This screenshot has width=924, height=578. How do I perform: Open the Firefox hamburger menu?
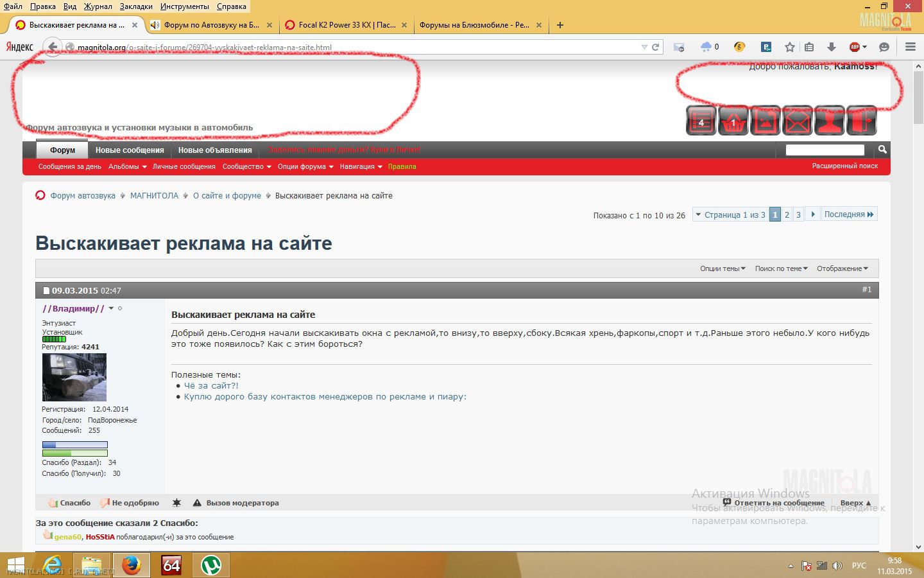pos(910,47)
